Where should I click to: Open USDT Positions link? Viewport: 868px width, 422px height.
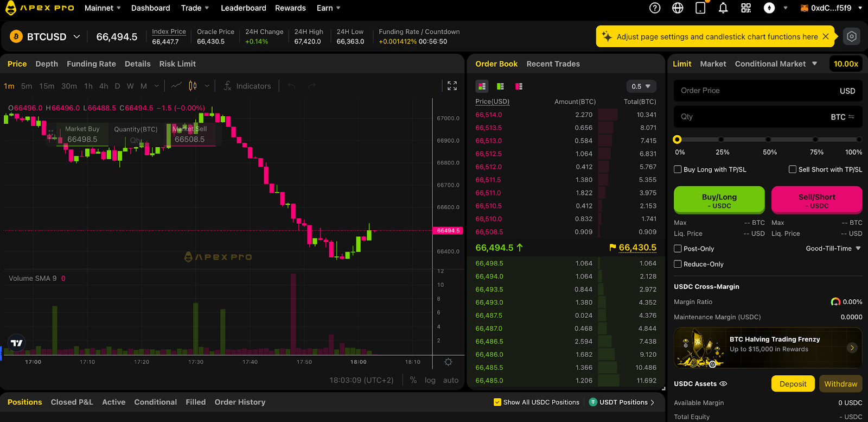pos(622,402)
